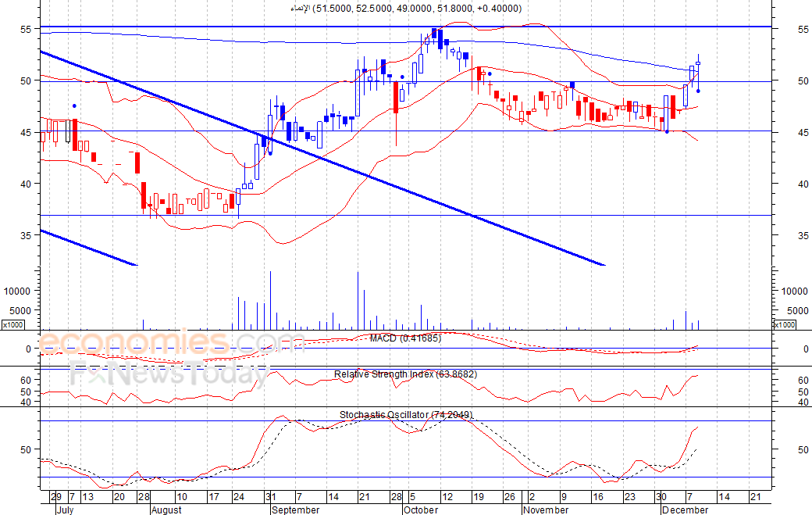This screenshot has height=515, width=812.
Task: Click date label 12 in October
Action: (x=447, y=497)
